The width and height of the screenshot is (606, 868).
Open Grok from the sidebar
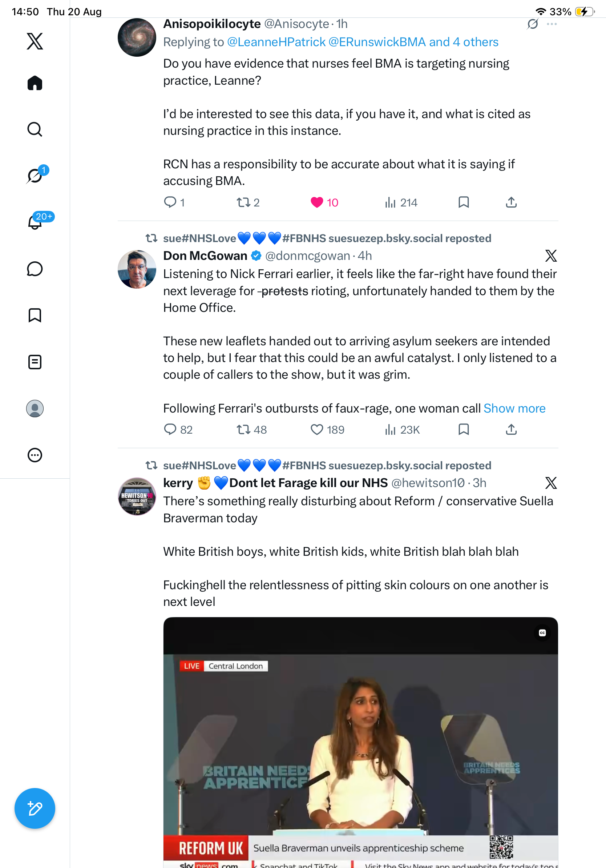(35, 176)
